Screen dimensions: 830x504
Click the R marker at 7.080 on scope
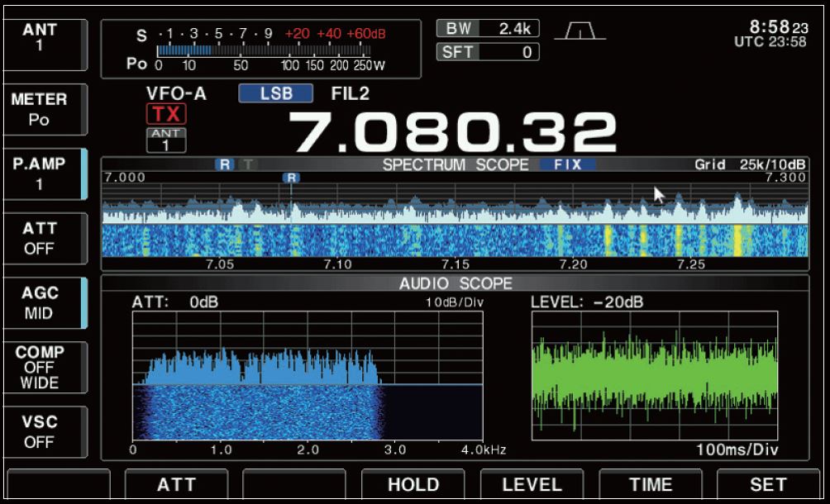click(290, 178)
